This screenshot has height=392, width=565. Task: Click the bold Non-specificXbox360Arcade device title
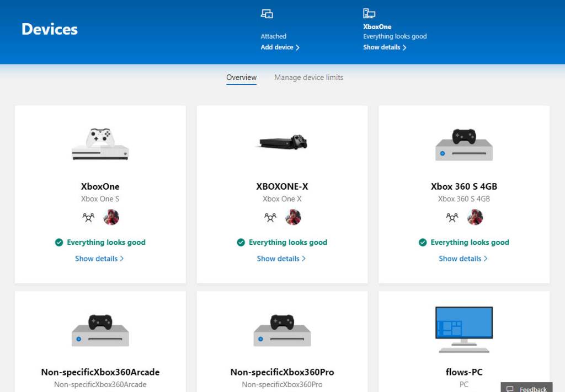pos(100,372)
